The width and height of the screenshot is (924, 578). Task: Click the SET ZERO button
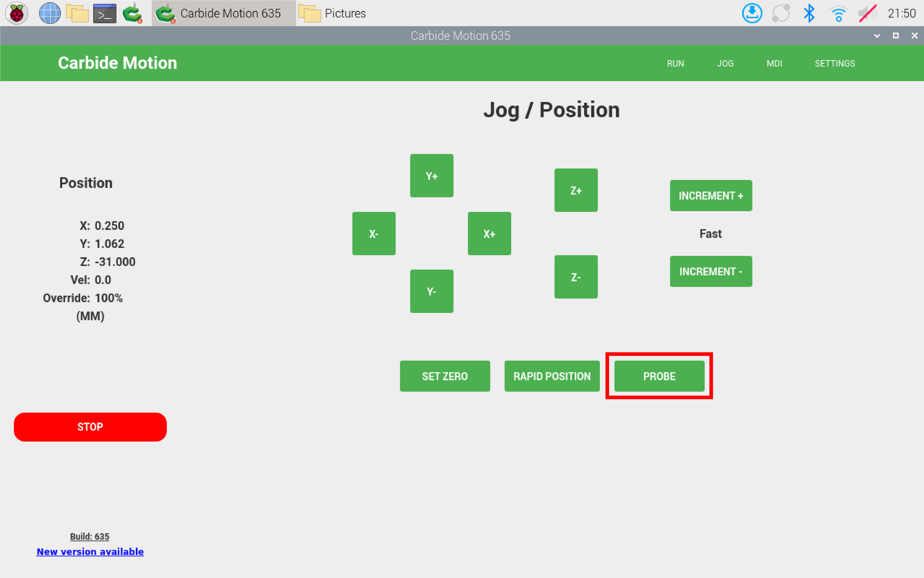pos(445,376)
